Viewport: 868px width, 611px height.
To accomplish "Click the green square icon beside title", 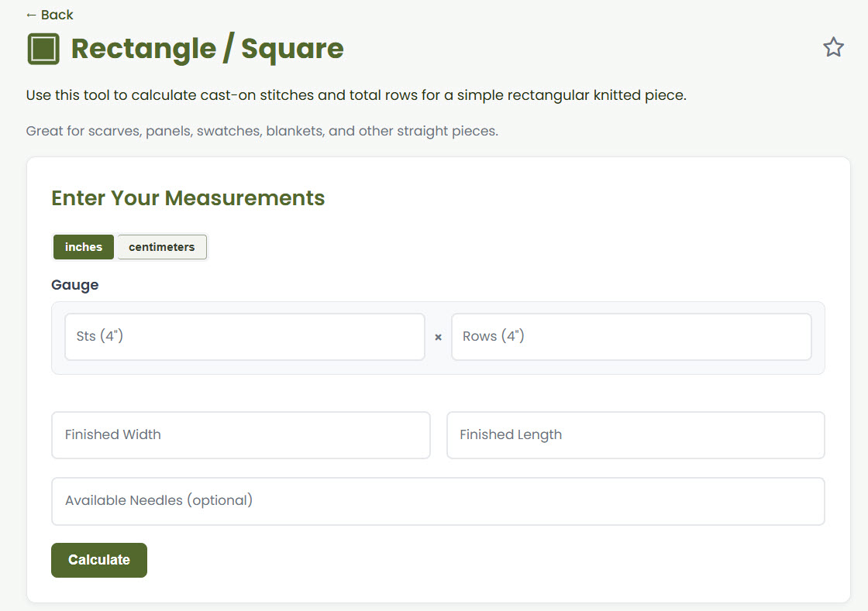I will click(43, 50).
